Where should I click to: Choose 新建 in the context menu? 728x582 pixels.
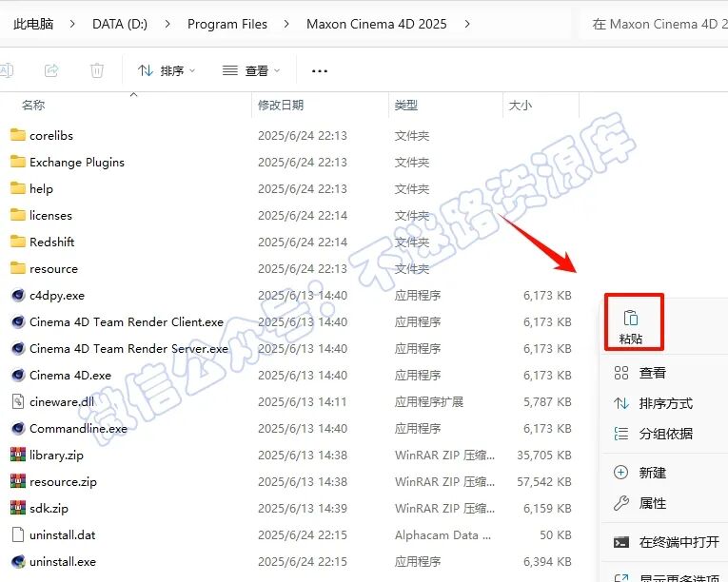[x=666, y=473]
